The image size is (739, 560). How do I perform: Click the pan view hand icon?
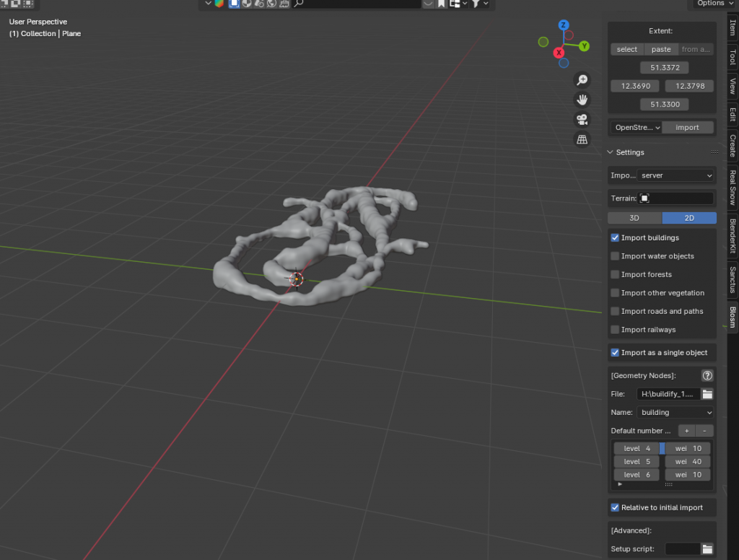582,100
